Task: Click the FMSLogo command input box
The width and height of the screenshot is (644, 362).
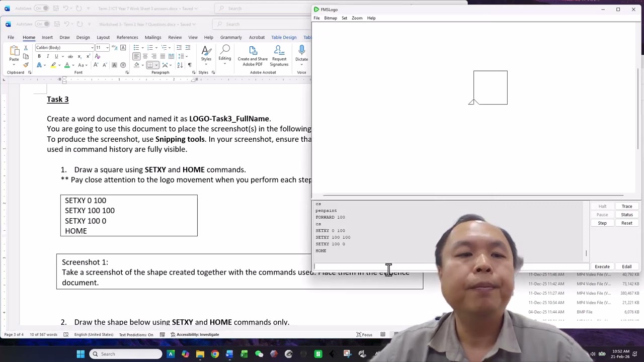Action: [451, 266]
